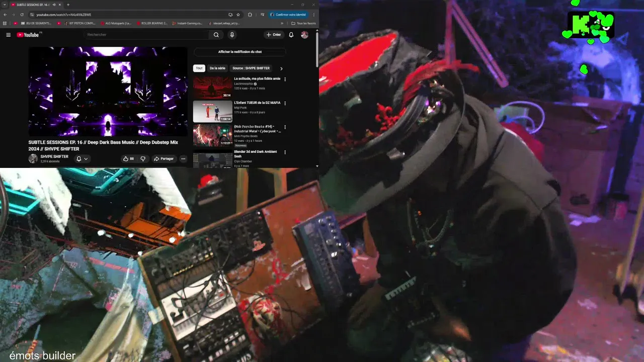Open the Tous les favoris folder

click(x=303, y=23)
